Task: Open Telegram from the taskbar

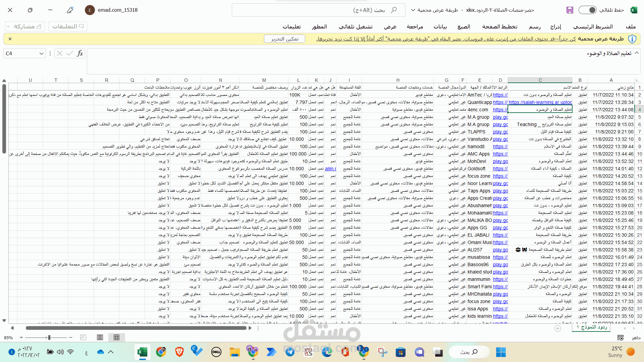Action: pyautogui.click(x=290, y=352)
